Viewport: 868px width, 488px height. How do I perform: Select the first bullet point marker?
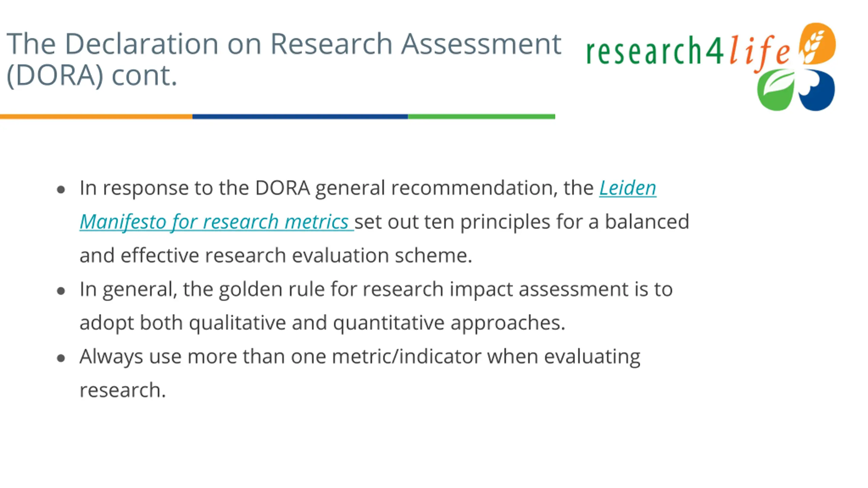[x=61, y=189]
